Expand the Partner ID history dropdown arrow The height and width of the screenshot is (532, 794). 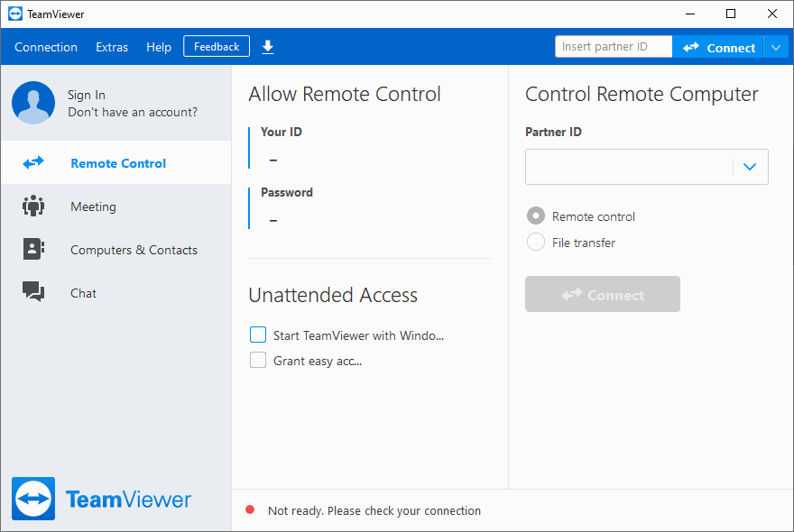[750, 167]
